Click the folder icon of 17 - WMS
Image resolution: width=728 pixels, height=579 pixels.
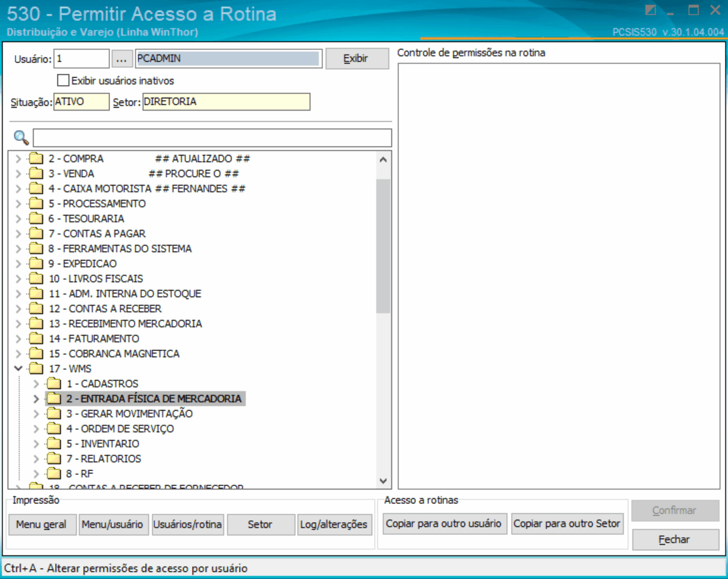36,369
